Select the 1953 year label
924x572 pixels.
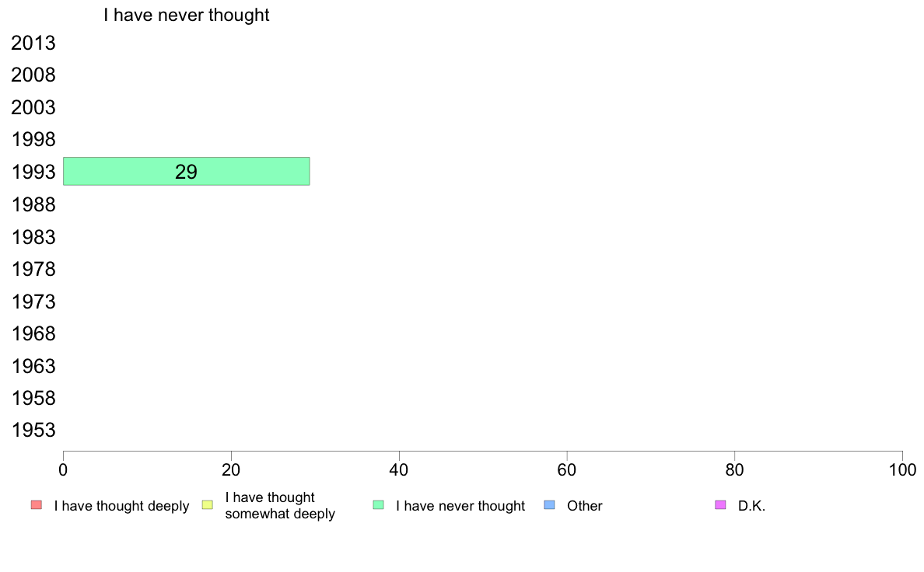[x=33, y=430]
